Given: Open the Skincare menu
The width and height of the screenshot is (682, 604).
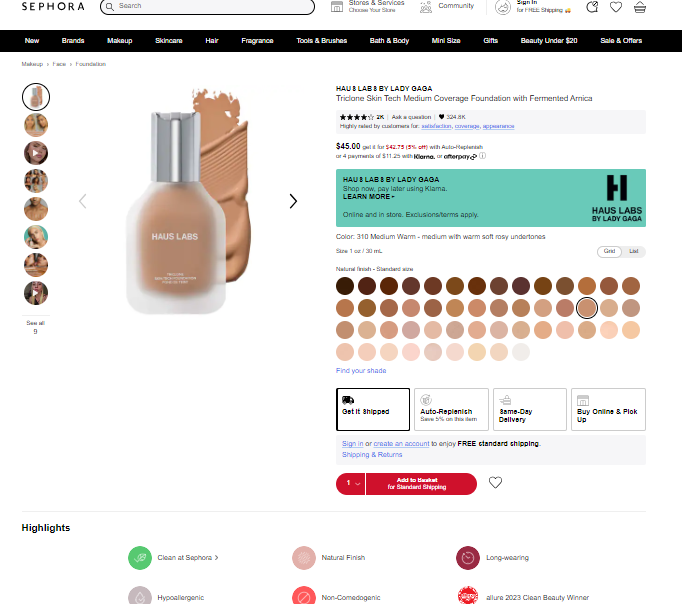Looking at the screenshot, I should [x=169, y=41].
